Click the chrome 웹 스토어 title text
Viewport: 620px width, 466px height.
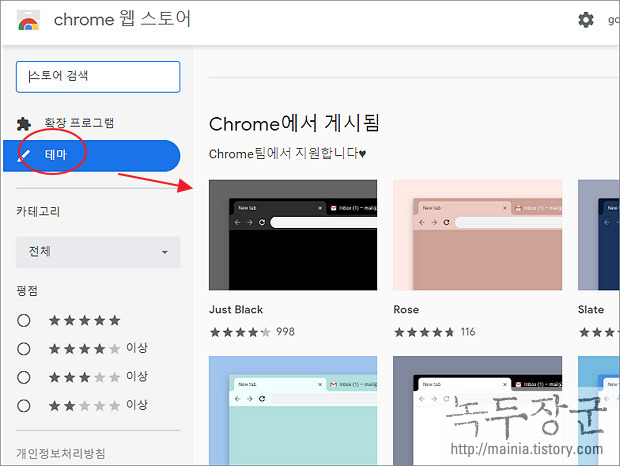tap(122, 19)
